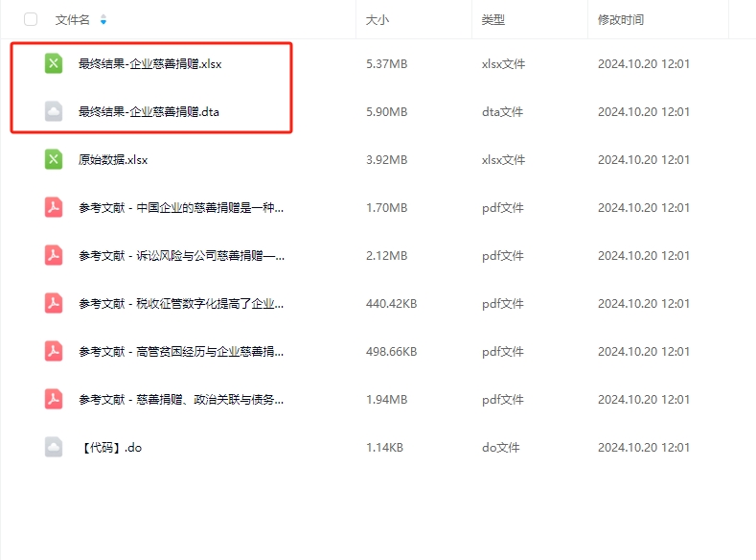Click the Excel icon of 原始数据.xlsx
Screen dimensions: 756x560
(x=54, y=159)
